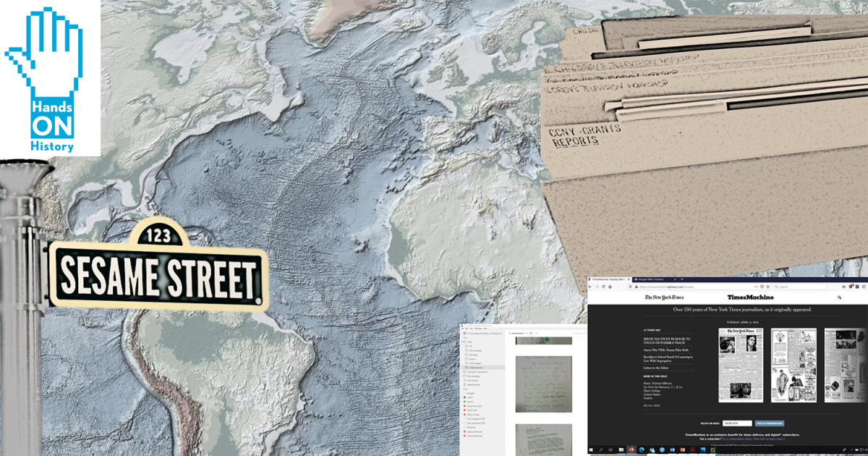The image size is (868, 456).
Task: Open handwritten letter photo in Tropy
Action: click(x=544, y=384)
